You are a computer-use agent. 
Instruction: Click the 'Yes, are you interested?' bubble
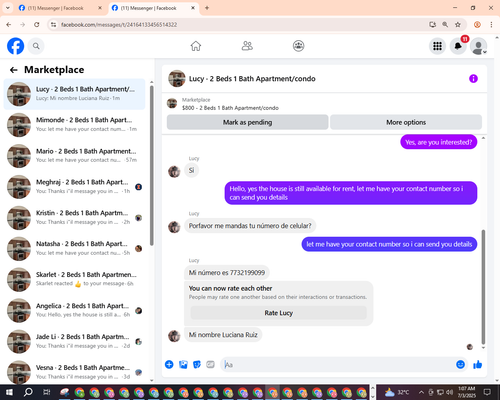[x=438, y=142]
